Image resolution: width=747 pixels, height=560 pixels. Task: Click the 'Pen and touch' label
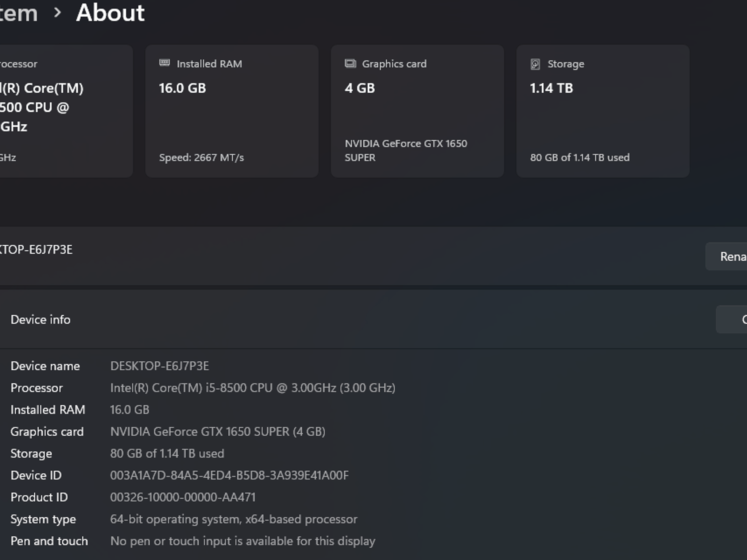coord(49,541)
